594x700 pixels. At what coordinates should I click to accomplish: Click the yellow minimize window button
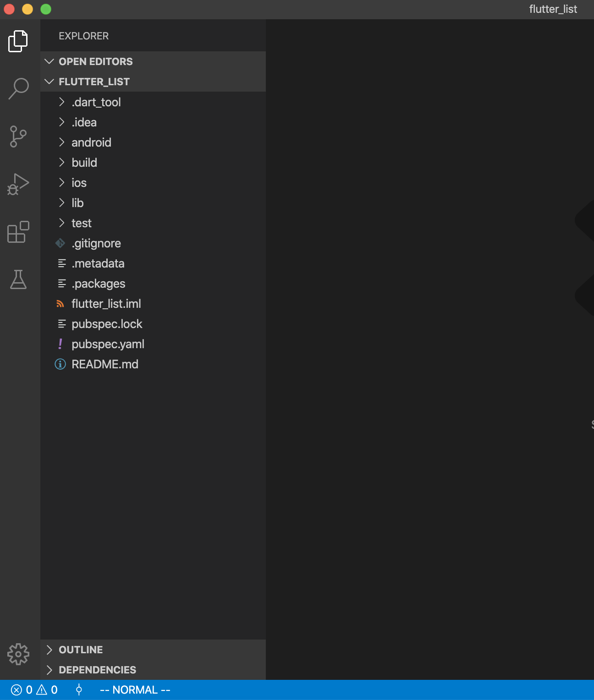pyautogui.click(x=27, y=9)
